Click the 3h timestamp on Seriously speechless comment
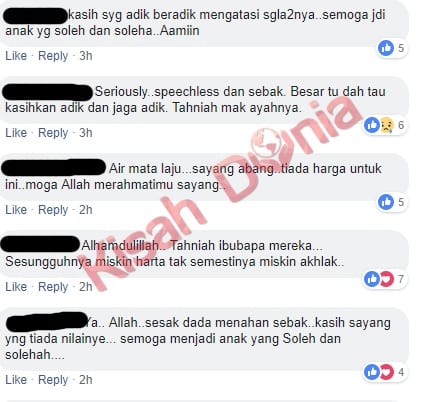Image resolution: width=421 pixels, height=402 pixels. [x=86, y=133]
